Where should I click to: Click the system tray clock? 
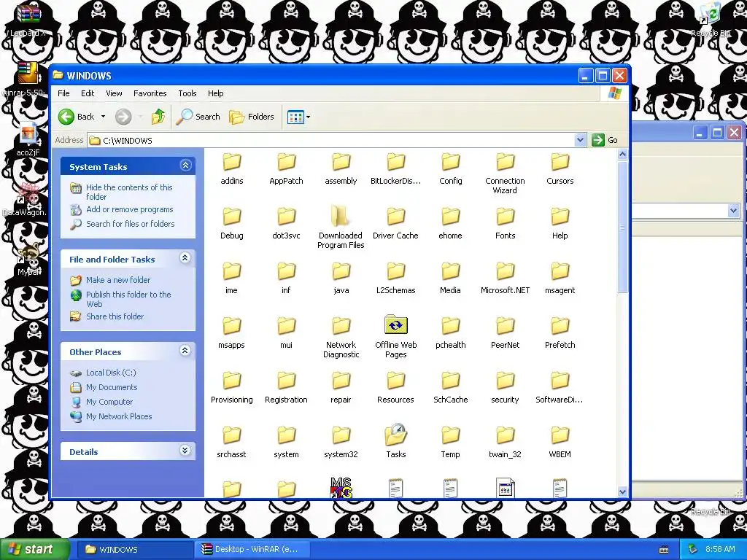[x=720, y=550]
